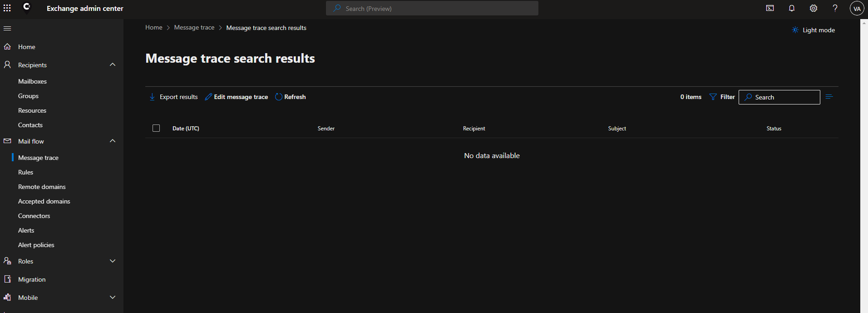This screenshot has width=868, height=313.
Task: Open VA account avatar menu
Action: 857,8
